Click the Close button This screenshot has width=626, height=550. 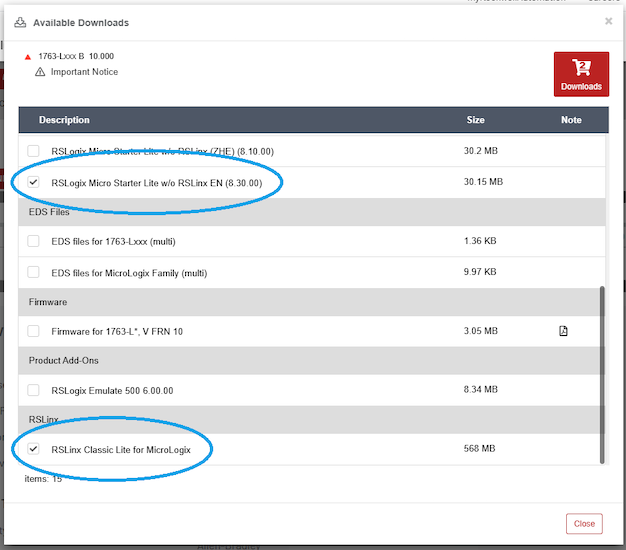[584, 523]
